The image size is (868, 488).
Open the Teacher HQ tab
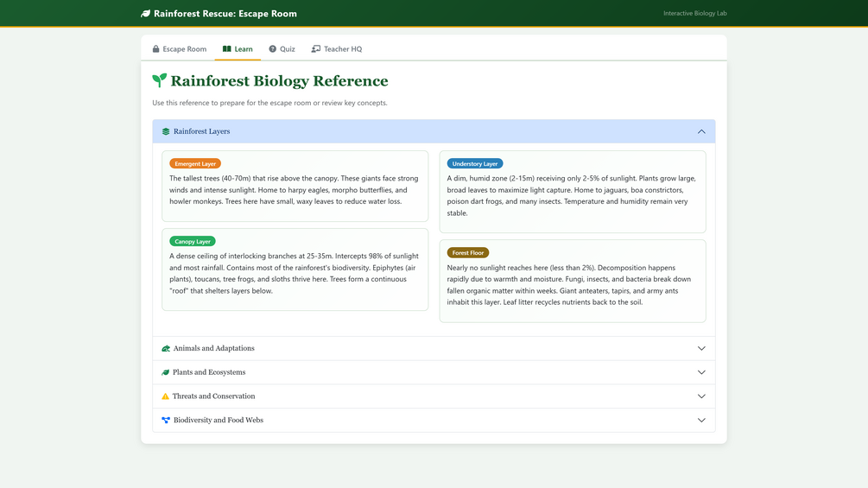[337, 48]
